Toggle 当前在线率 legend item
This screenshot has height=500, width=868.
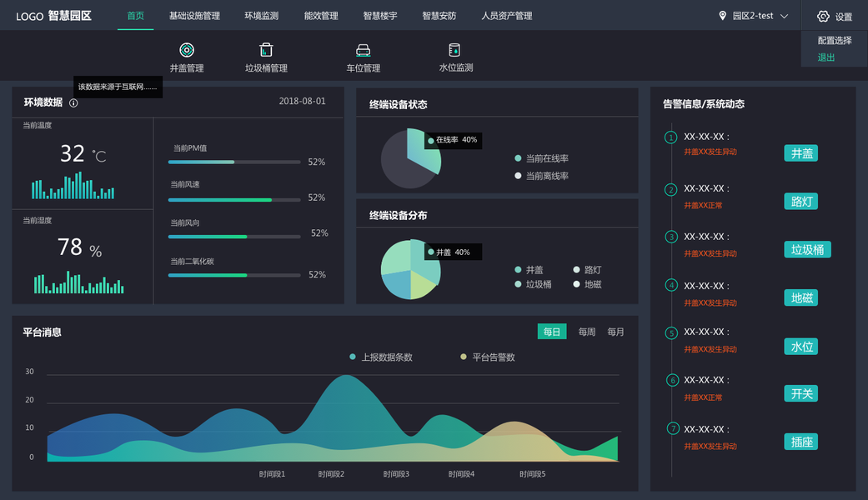point(541,158)
